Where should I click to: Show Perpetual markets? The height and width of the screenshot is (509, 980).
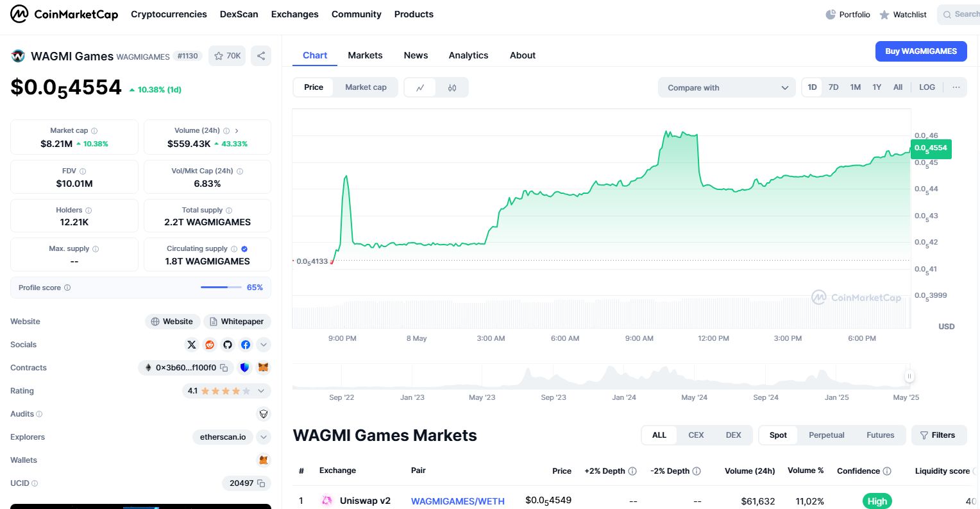click(826, 435)
